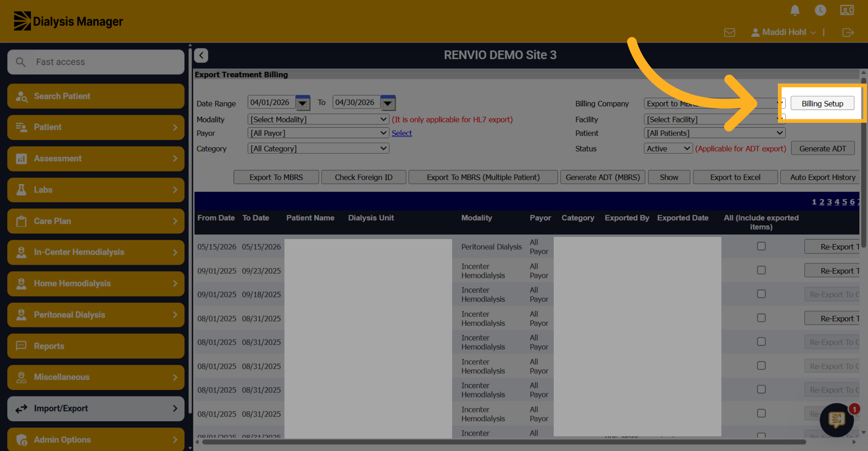Expand In-Center Hemodialysis menu

tap(96, 252)
